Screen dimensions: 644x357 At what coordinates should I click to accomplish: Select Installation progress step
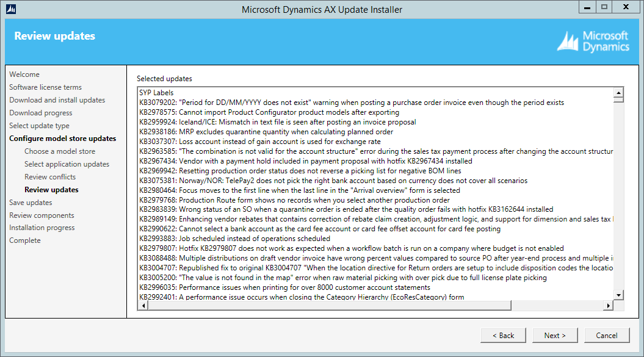[42, 228]
